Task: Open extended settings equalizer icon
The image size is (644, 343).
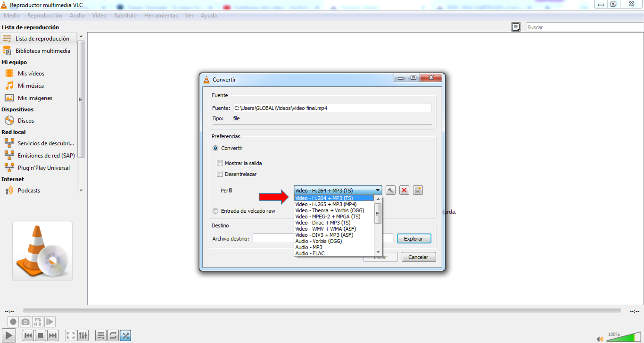Action: click(83, 335)
